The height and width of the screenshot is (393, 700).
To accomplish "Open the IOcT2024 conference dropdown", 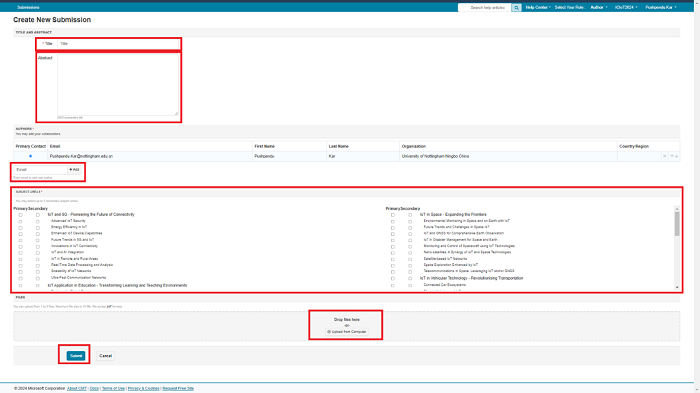I will (x=626, y=8).
